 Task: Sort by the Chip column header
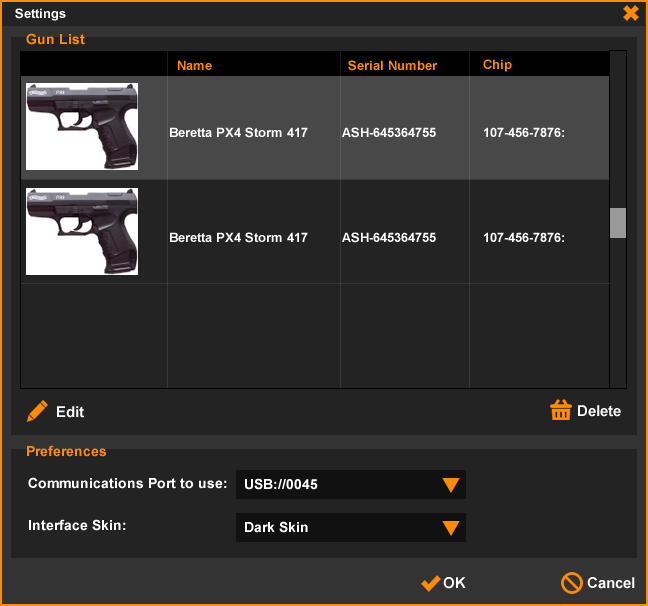tap(497, 64)
